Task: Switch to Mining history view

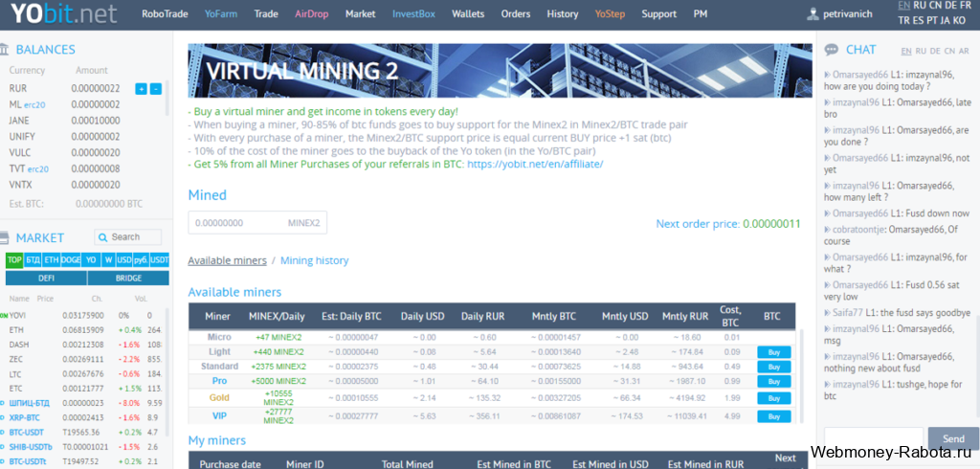Action: [314, 260]
